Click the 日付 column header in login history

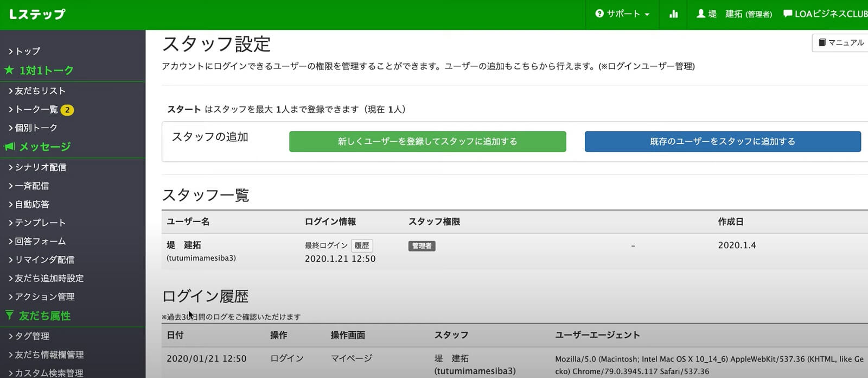pyautogui.click(x=175, y=335)
